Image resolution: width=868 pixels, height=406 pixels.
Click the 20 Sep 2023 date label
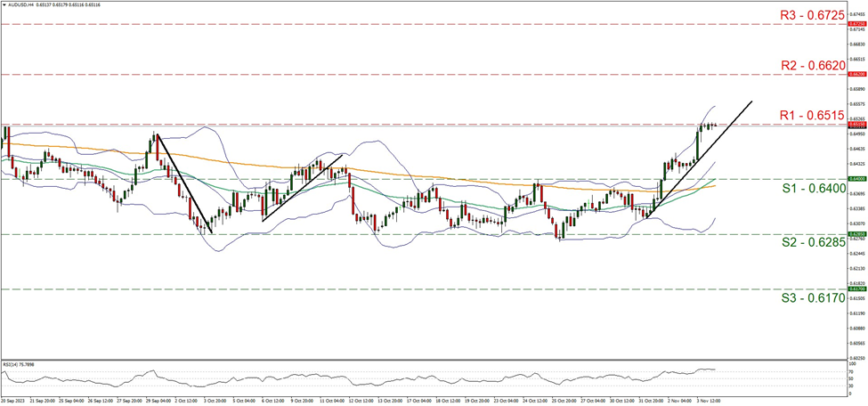click(11, 399)
